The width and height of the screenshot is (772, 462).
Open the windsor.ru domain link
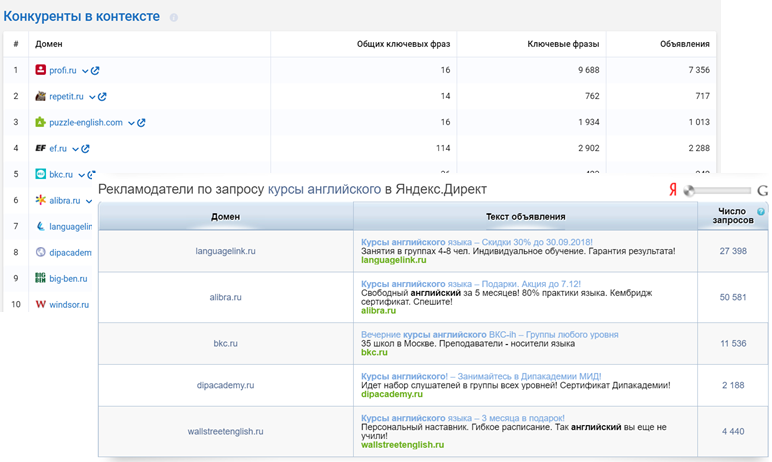[x=68, y=304]
